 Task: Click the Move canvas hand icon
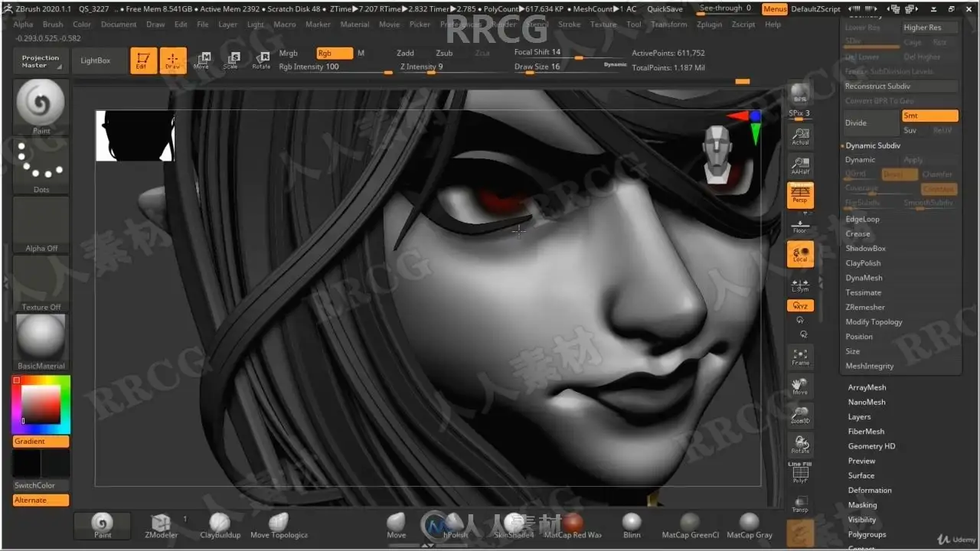[x=800, y=386]
